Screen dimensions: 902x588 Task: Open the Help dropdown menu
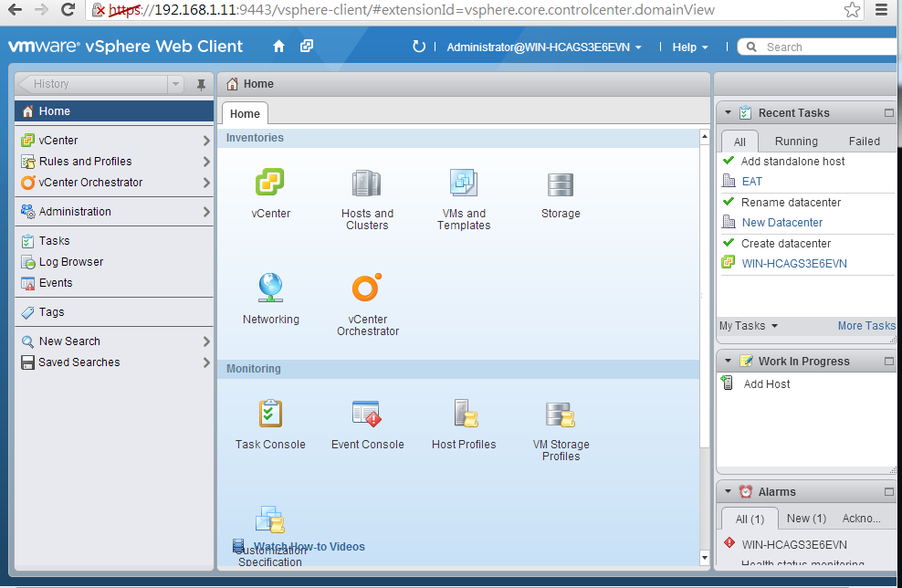(690, 47)
